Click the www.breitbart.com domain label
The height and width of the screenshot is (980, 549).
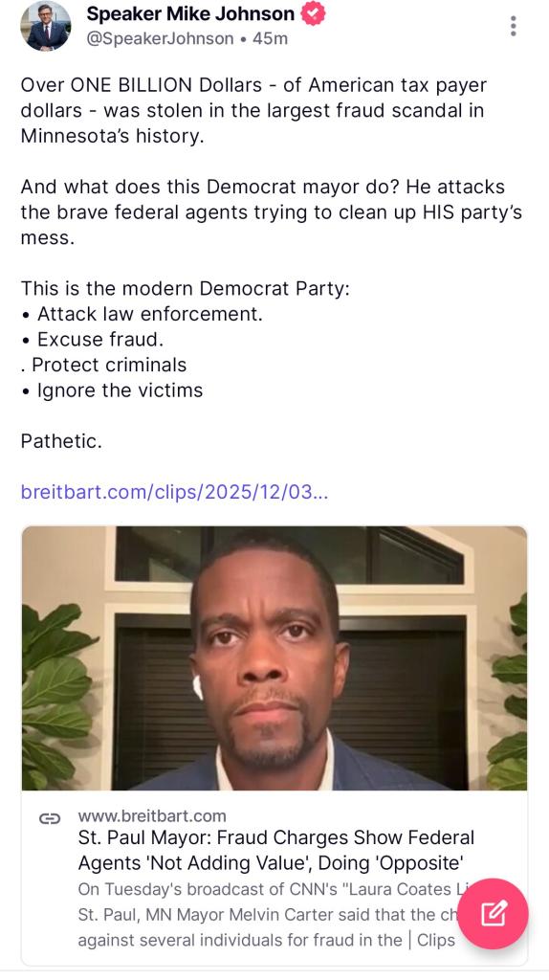[152, 815]
